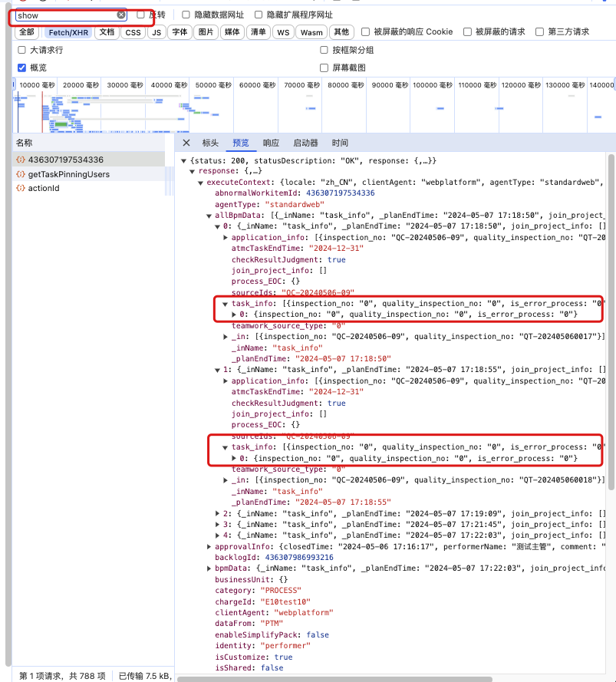Open the 标头 tab
616x682 pixels.
click(x=210, y=143)
